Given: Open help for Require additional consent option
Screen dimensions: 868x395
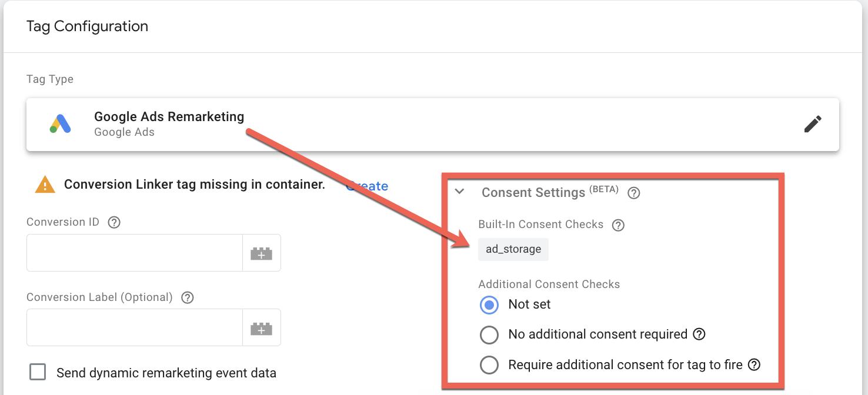Looking at the screenshot, I should (x=754, y=364).
